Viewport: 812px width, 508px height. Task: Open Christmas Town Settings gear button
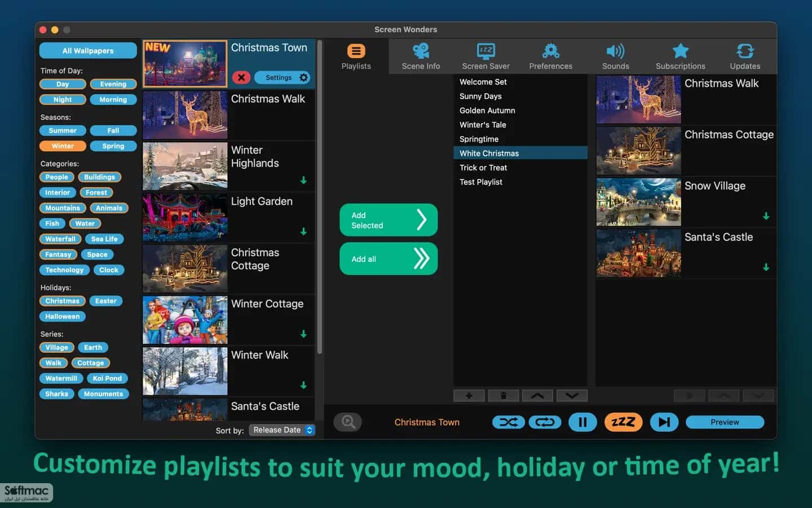click(283, 77)
